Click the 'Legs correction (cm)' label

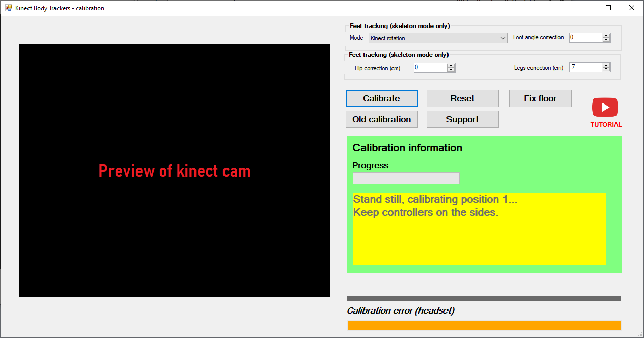[539, 68]
